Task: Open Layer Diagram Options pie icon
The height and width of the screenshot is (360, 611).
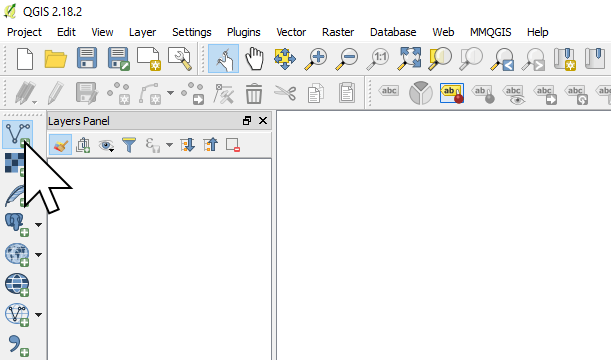Action: click(421, 93)
